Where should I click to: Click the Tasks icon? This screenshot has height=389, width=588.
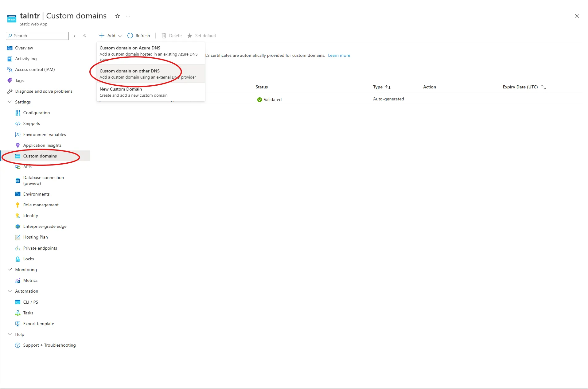click(x=18, y=313)
